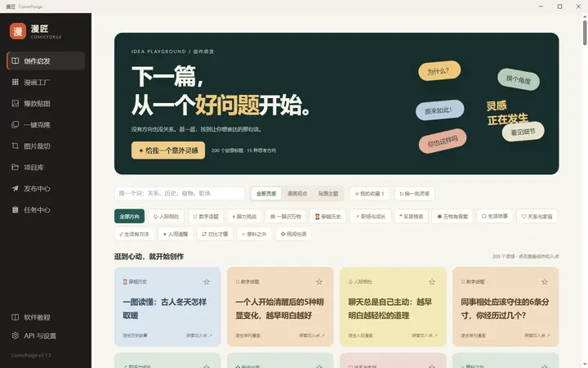Open 软件教程 in the sidebar
Image resolution: width=588 pixels, height=368 pixels.
tap(46, 317)
